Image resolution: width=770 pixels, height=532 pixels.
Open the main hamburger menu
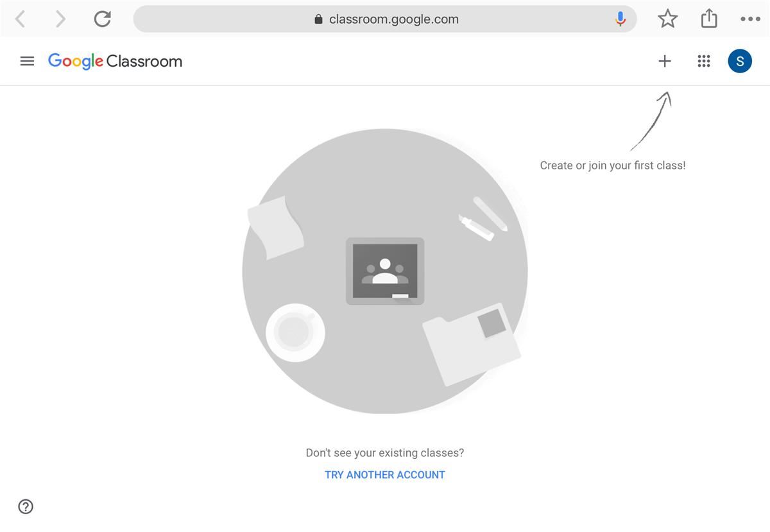click(27, 62)
